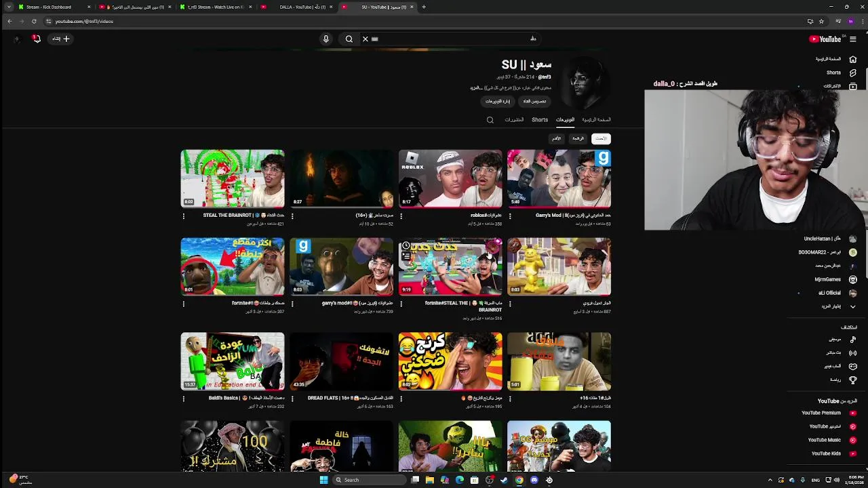The width and height of the screenshot is (868, 488).
Task: Reload the page
Action: point(34,21)
